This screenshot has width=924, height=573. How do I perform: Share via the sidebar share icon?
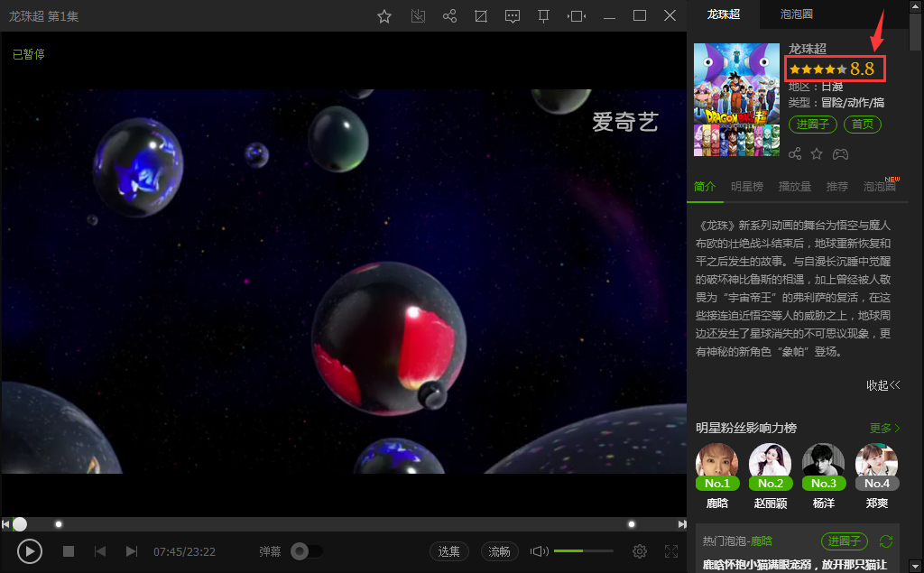[x=795, y=154]
